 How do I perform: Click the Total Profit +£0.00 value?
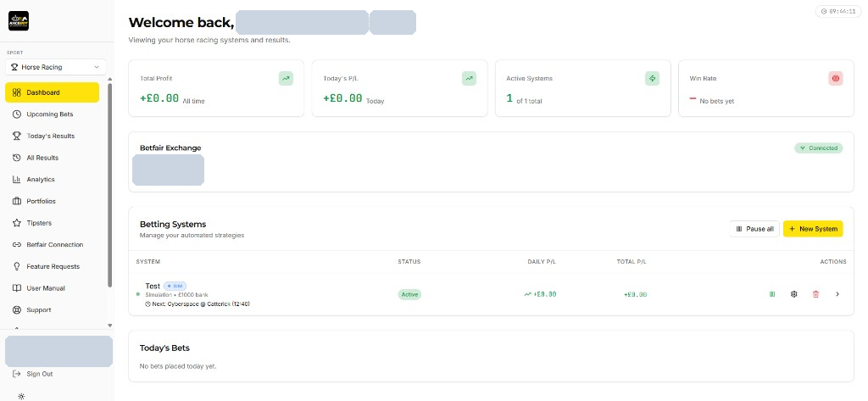159,98
